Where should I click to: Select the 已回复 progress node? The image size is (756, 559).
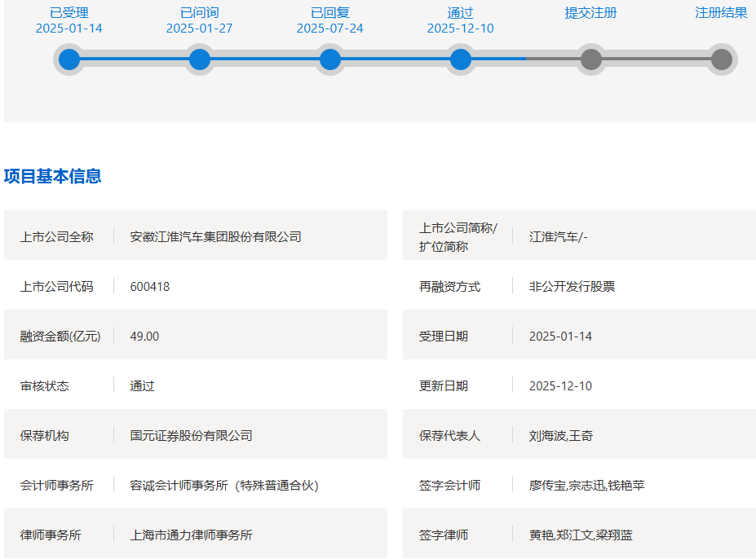click(x=330, y=59)
